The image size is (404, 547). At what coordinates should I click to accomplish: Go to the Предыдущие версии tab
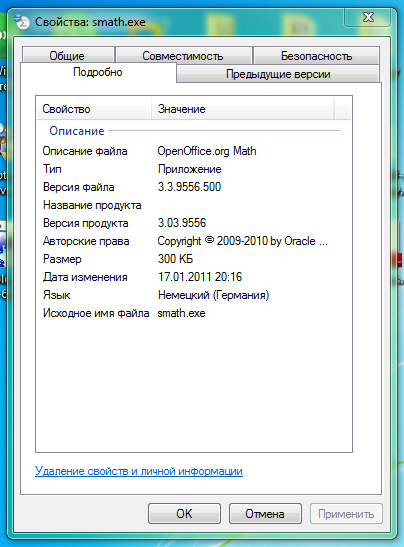tap(278, 74)
